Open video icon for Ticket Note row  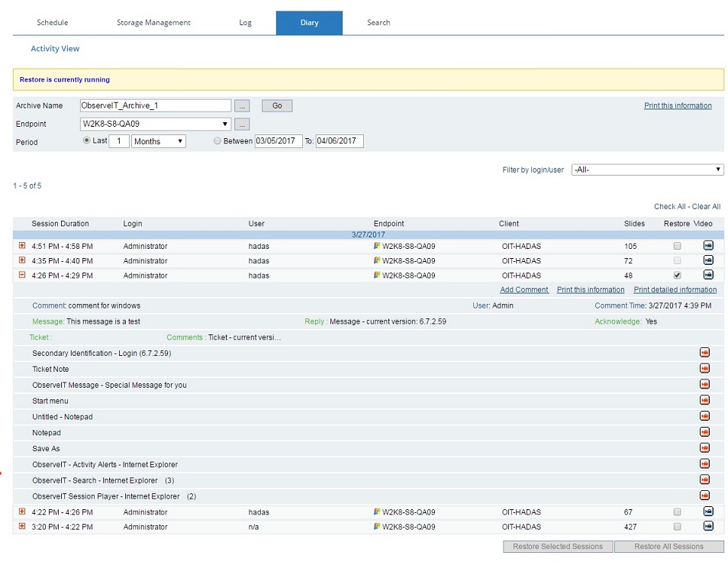[704, 369]
